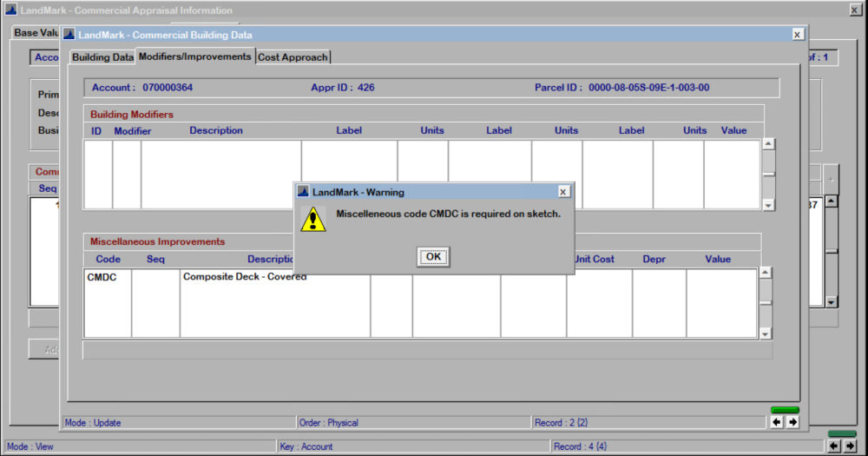The height and width of the screenshot is (456, 868).
Task: Click the Code column header
Action: 108,259
